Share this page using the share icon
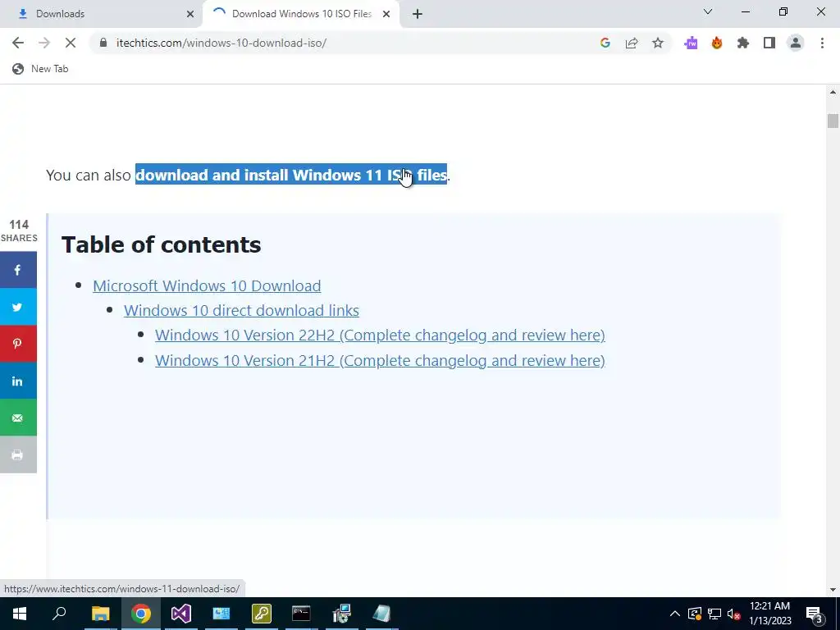840x630 pixels. [x=632, y=43]
